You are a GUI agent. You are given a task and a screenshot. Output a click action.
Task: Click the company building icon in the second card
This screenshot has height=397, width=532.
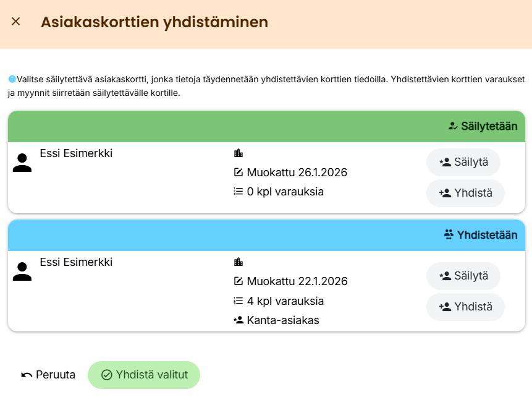[239, 262]
